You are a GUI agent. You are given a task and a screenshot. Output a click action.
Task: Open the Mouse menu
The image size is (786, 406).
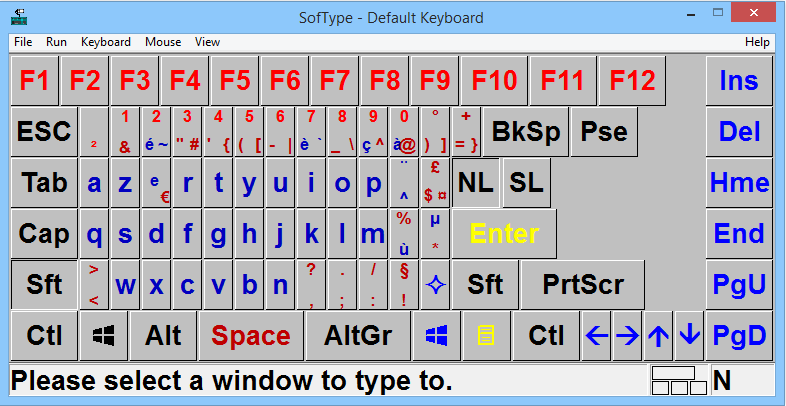(163, 42)
